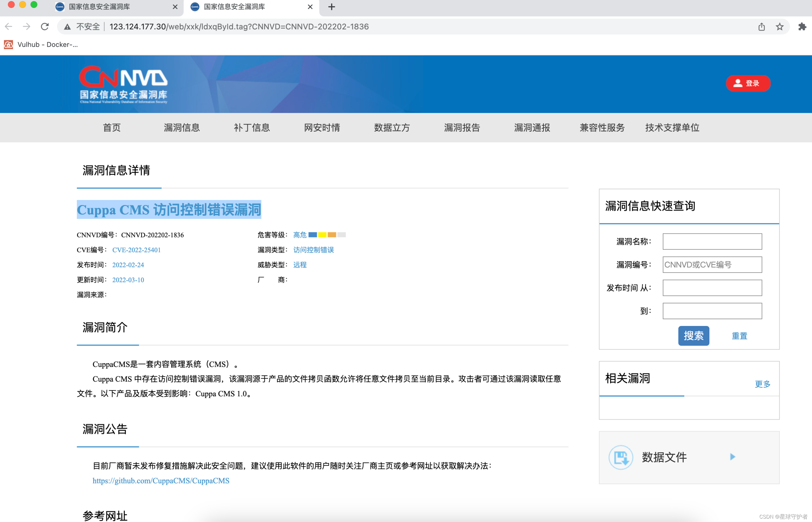Open a new browser tab

(x=332, y=7)
